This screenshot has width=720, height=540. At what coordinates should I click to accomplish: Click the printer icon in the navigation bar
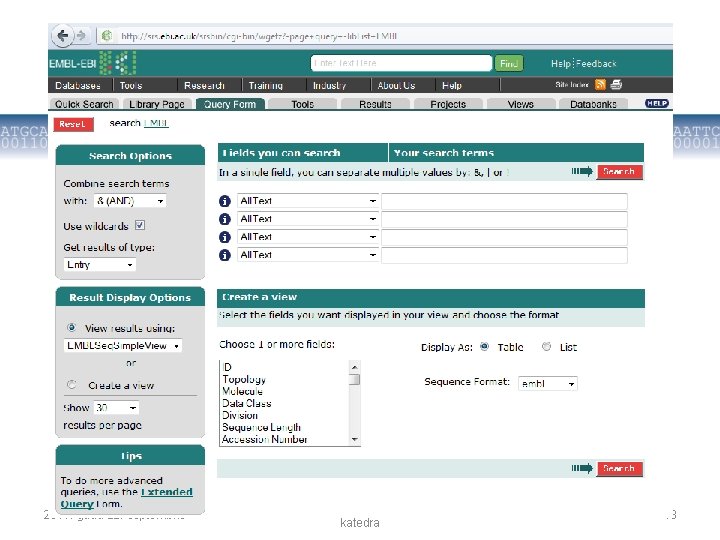click(x=616, y=84)
